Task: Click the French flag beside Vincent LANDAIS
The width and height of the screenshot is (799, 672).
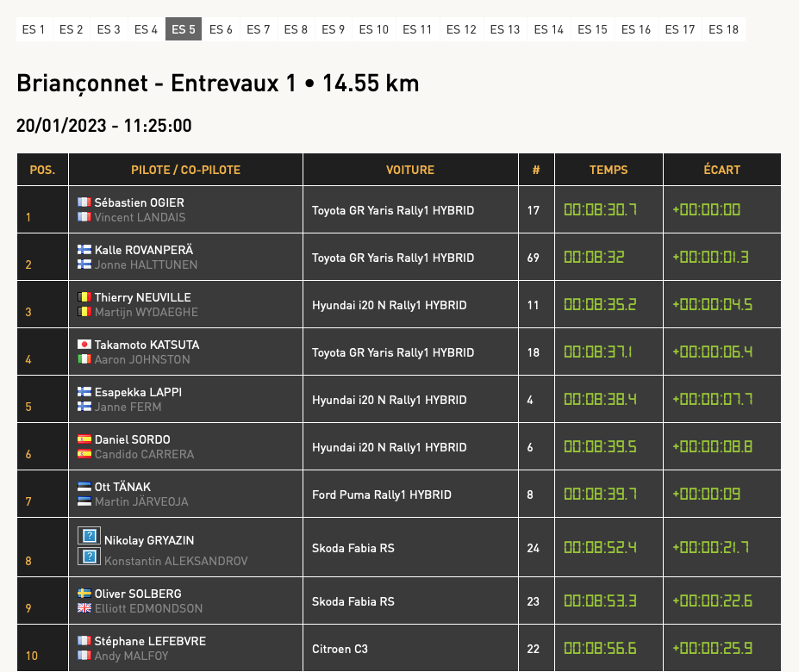Action: coord(84,217)
